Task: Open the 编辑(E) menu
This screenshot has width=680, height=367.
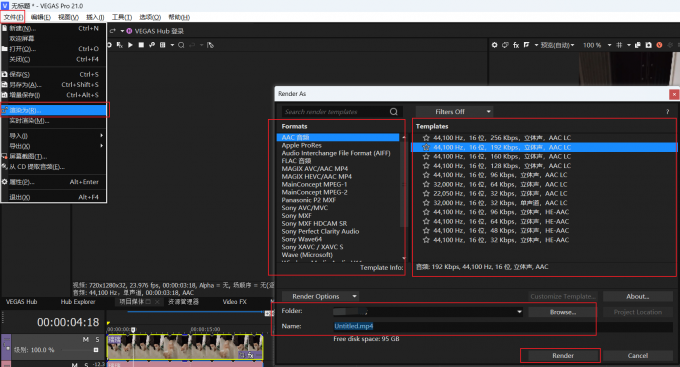Action: (x=40, y=17)
